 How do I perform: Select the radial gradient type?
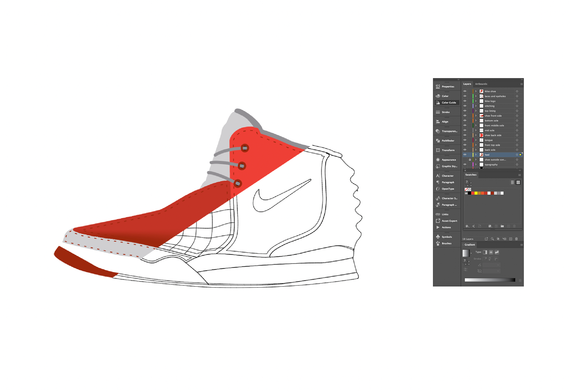(491, 252)
